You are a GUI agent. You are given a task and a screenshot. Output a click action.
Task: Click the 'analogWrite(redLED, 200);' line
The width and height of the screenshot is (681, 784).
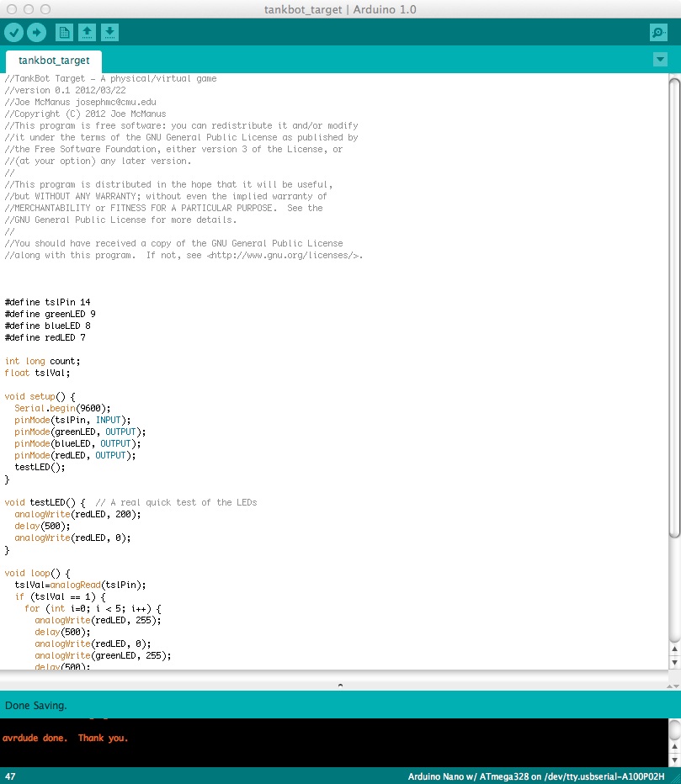tap(77, 514)
